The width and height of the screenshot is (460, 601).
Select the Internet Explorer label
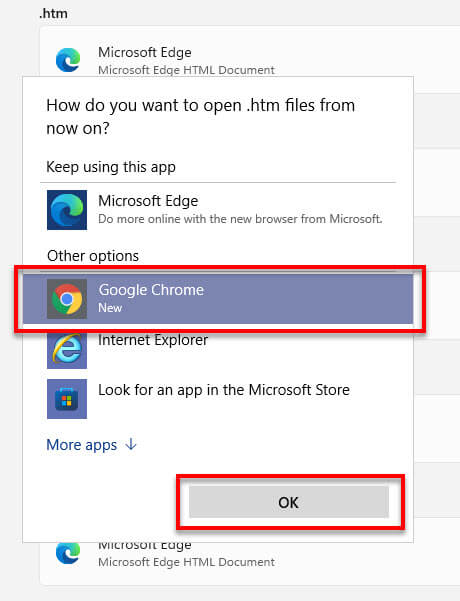(x=153, y=340)
